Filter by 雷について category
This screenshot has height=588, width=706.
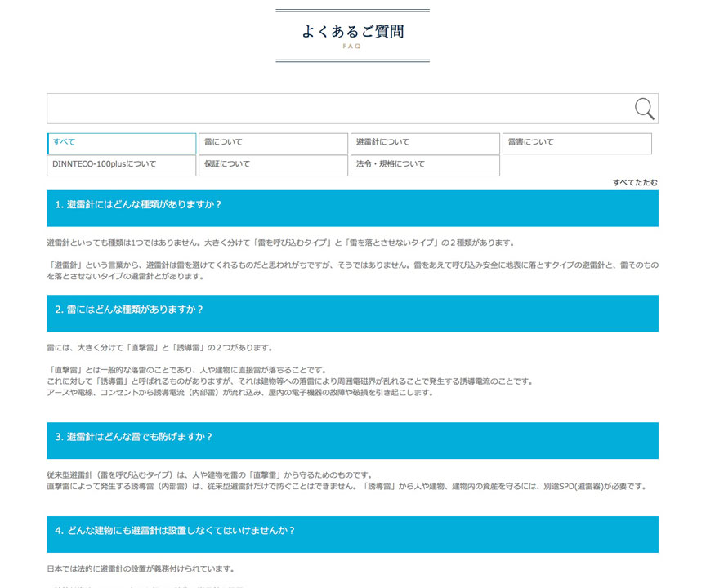274,143
